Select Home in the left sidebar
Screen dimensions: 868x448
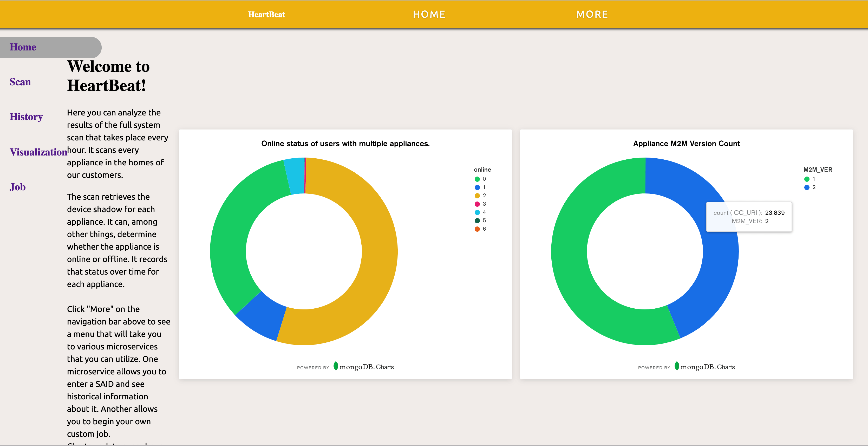pos(23,47)
